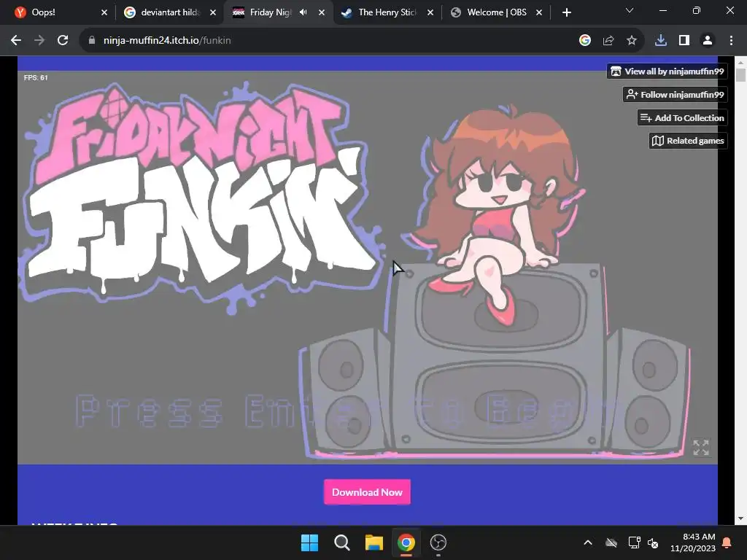The height and width of the screenshot is (560, 747).
Task: Open OBS Studio from taskbar
Action: pyautogui.click(x=438, y=542)
